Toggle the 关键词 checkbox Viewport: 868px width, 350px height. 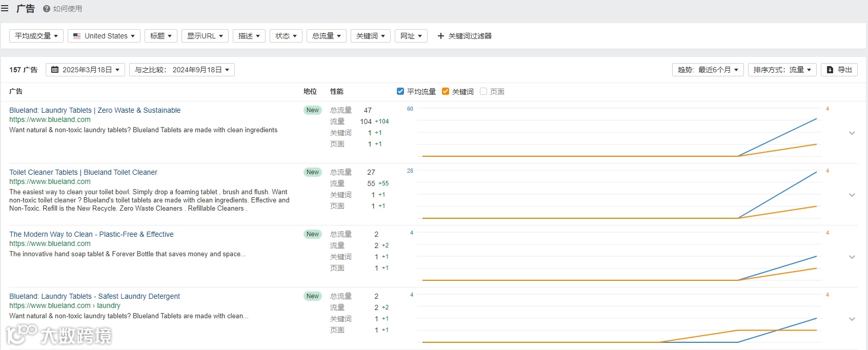tap(446, 91)
